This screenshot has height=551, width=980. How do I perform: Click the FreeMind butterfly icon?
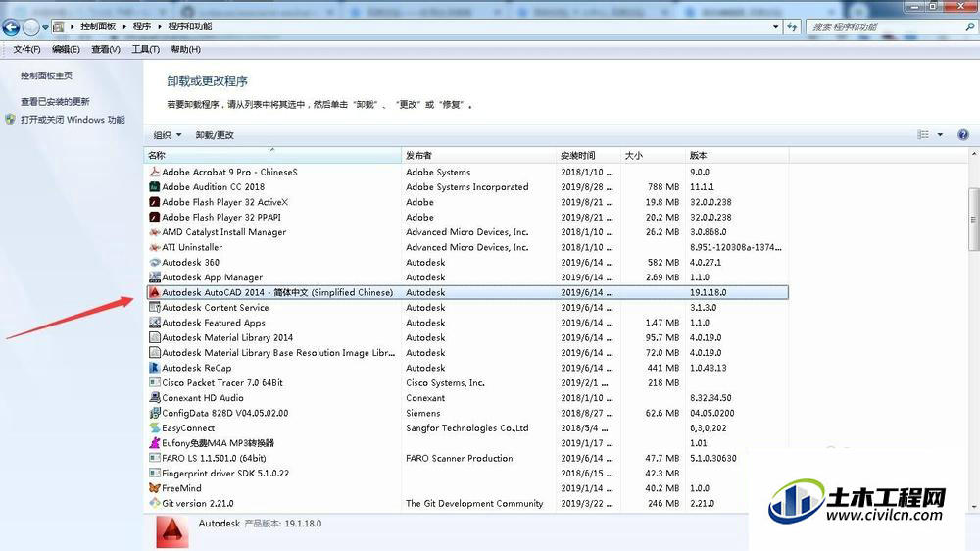(x=155, y=488)
